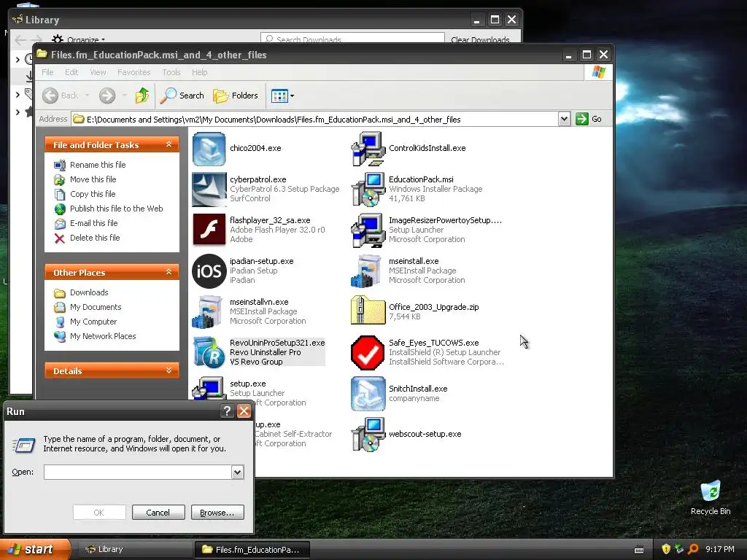This screenshot has width=747, height=560.
Task: Collapse the File and Folder Tasks panel
Action: 169,144
